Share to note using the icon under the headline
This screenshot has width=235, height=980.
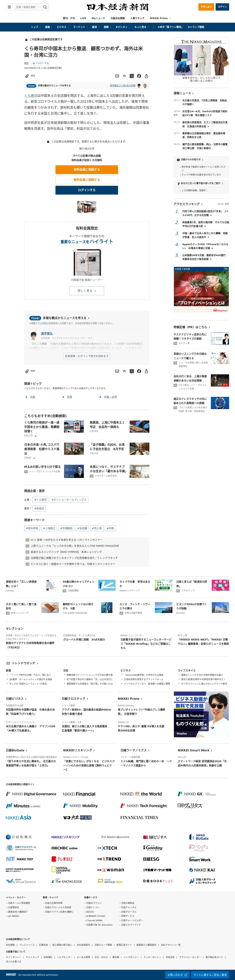[x=124, y=76]
